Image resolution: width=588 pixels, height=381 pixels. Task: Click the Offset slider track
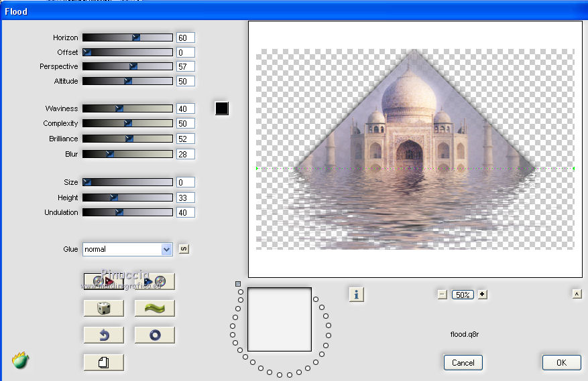[x=127, y=52]
